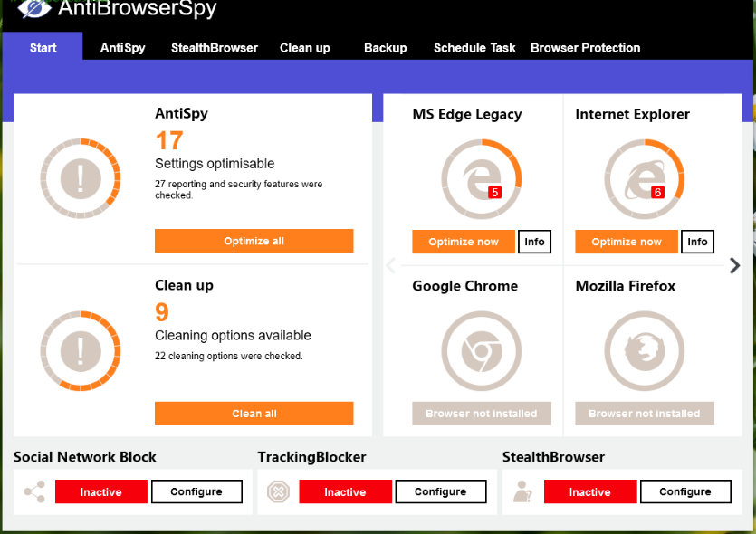Click the Optimize all button

pos(254,241)
